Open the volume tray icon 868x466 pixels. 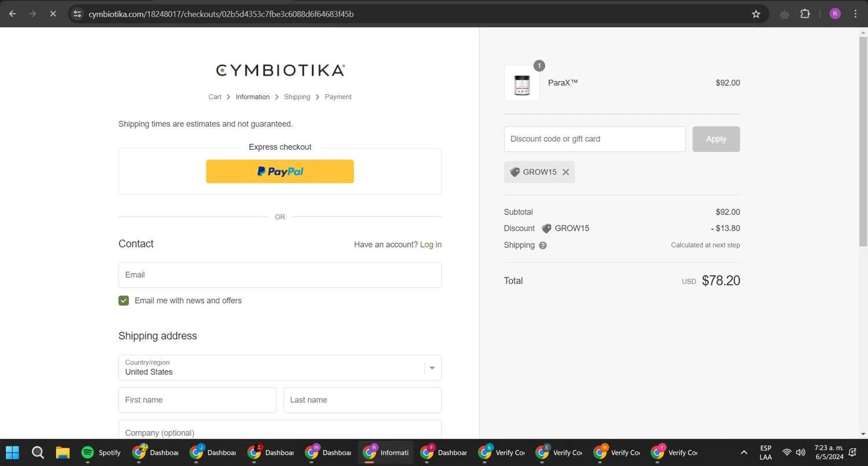[800, 453]
